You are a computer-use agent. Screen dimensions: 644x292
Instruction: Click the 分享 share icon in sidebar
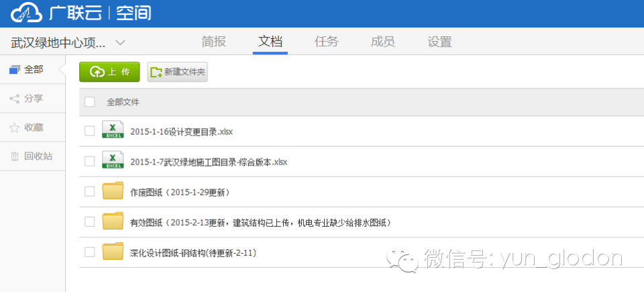tap(14, 99)
